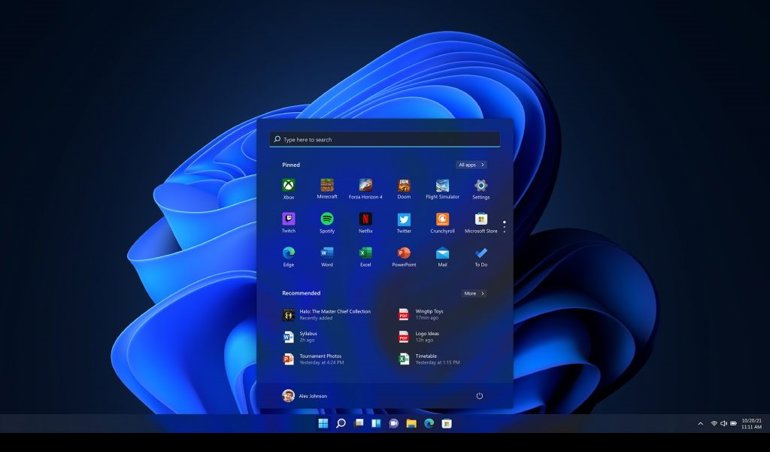This screenshot has height=452, width=770.
Task: Open the To Do app
Action: [481, 254]
